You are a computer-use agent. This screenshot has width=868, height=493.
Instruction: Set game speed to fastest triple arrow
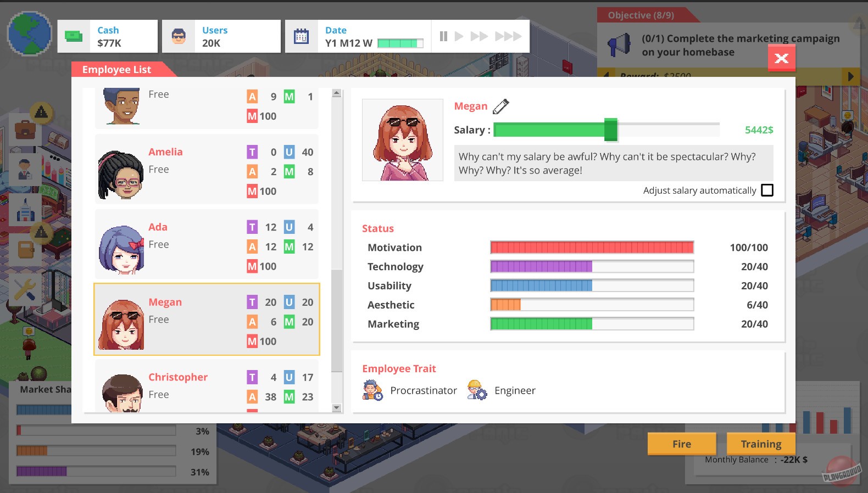[x=508, y=36]
